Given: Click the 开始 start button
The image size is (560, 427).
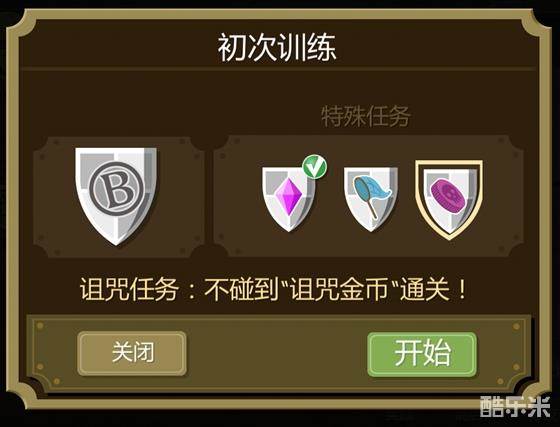Looking at the screenshot, I should coord(422,354).
